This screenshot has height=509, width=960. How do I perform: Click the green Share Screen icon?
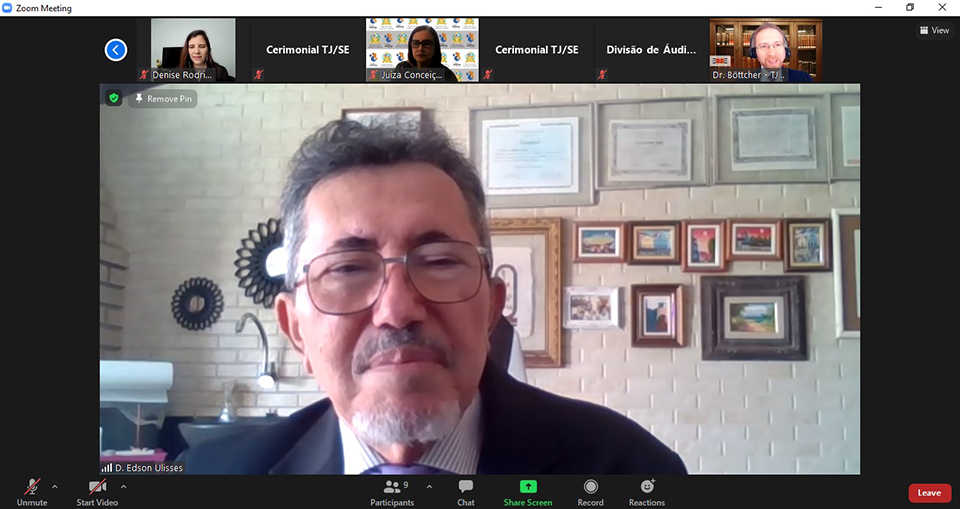[x=528, y=491]
